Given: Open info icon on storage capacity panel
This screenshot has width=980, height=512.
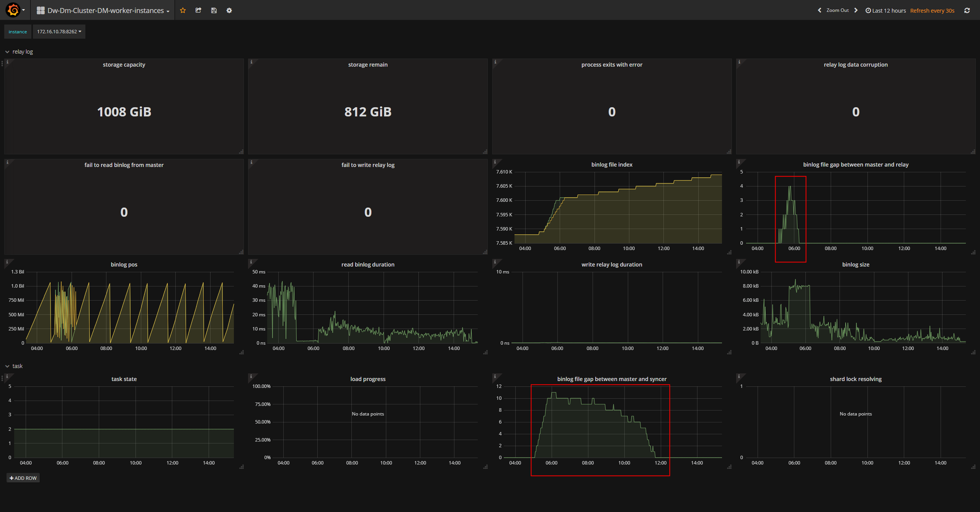Looking at the screenshot, I should (7, 62).
